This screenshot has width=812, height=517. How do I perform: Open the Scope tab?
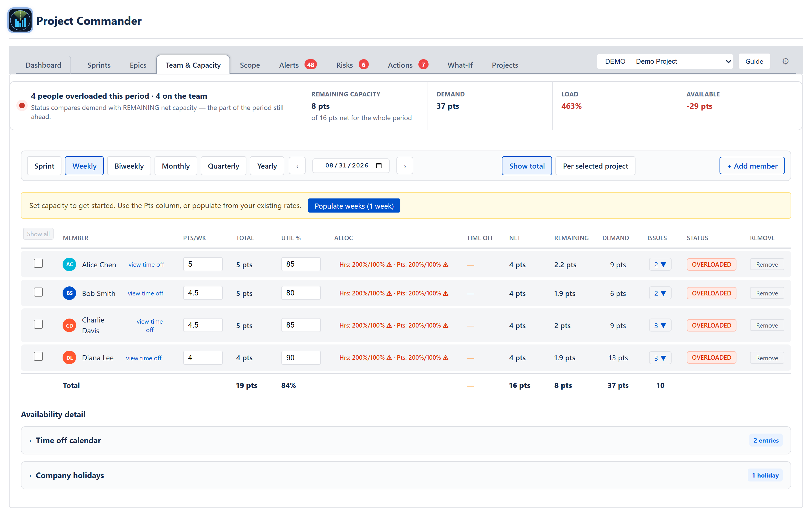pyautogui.click(x=250, y=65)
